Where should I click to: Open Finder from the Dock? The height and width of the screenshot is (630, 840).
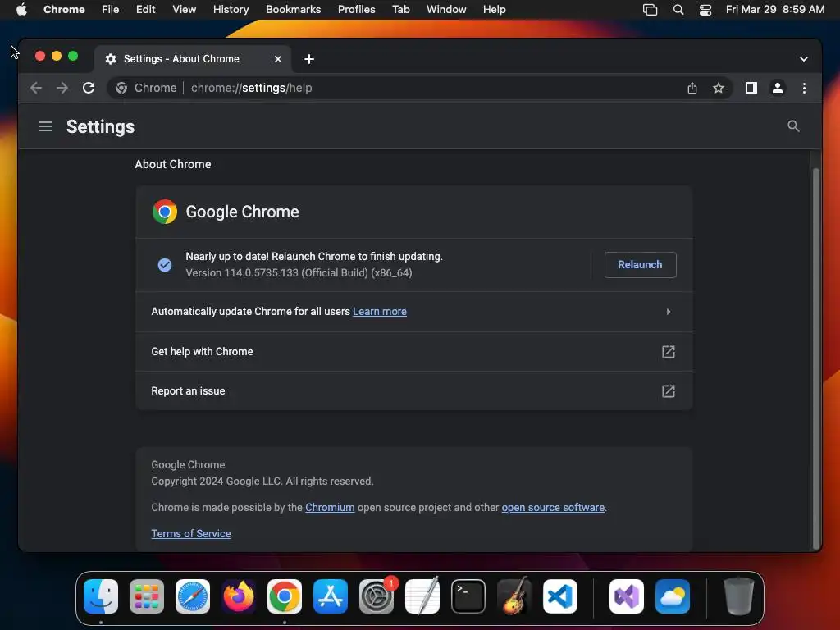pos(101,596)
